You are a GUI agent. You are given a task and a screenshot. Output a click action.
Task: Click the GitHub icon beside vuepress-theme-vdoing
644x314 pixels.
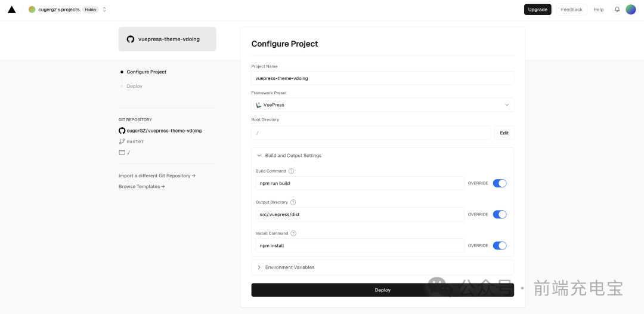(x=130, y=39)
